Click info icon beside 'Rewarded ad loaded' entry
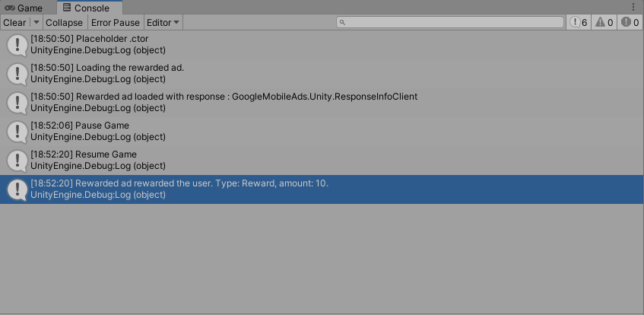 (17, 103)
